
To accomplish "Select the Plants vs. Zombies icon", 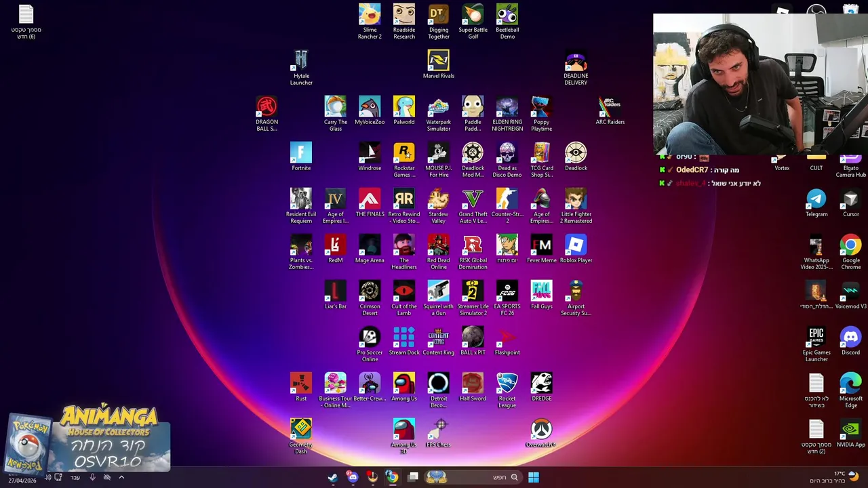I will point(301,252).
